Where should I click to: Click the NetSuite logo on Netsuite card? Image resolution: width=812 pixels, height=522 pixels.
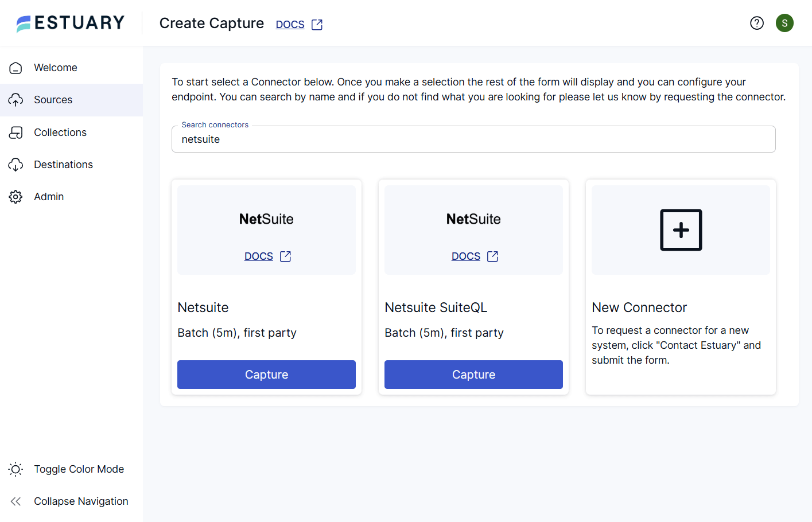click(266, 219)
